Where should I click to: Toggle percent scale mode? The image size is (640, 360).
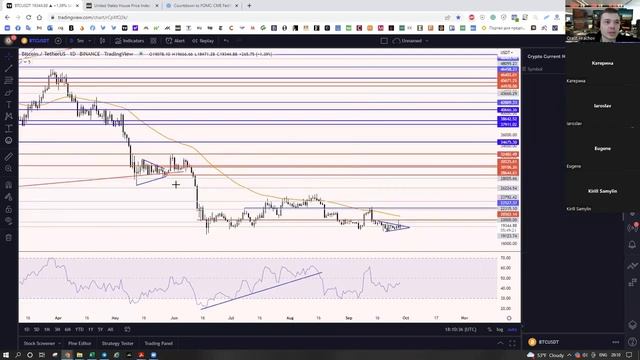pyautogui.click(x=489, y=329)
